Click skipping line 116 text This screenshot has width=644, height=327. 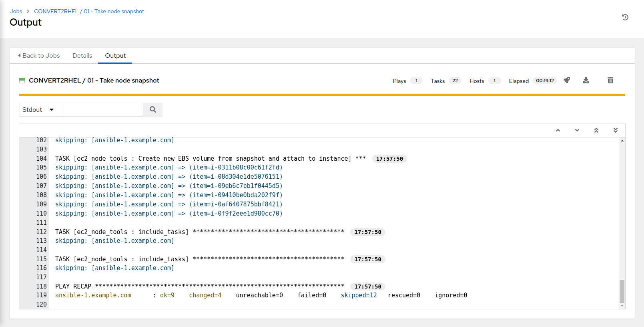114,268
